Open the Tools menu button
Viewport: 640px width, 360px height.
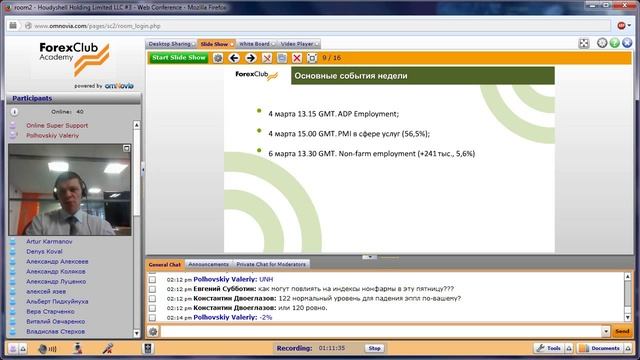[x=549, y=348]
